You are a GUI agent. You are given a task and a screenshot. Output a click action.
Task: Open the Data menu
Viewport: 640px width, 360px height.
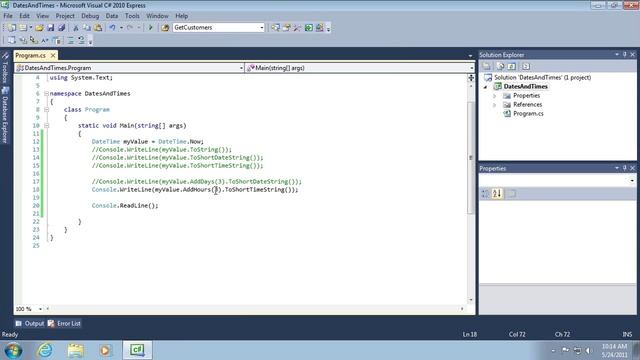coord(111,16)
